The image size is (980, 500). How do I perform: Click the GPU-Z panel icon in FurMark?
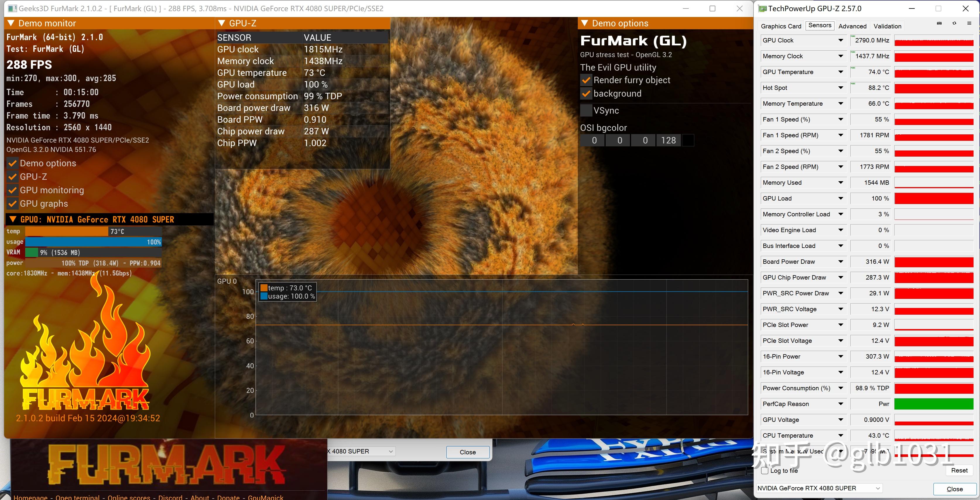coord(12,176)
